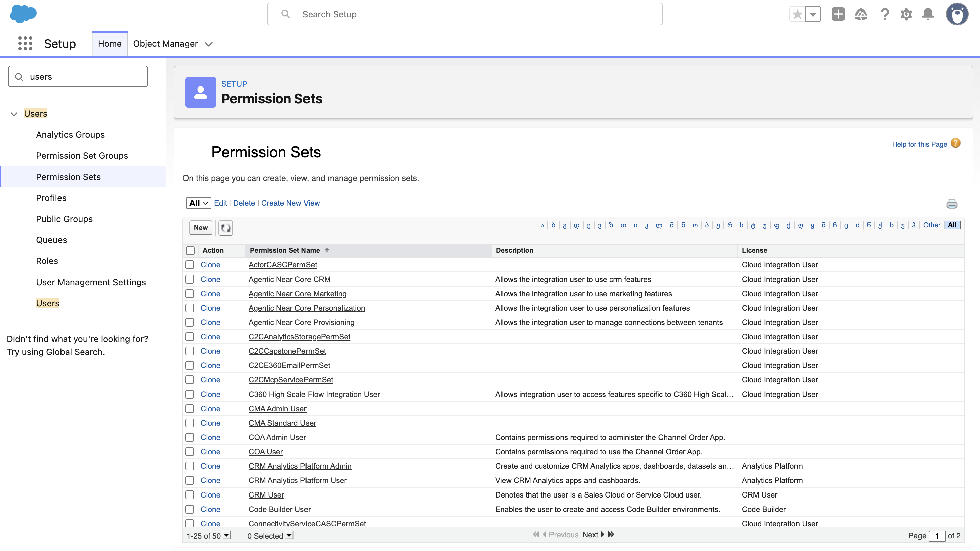
Task: Check the COA User row checkbox
Action: (190, 452)
